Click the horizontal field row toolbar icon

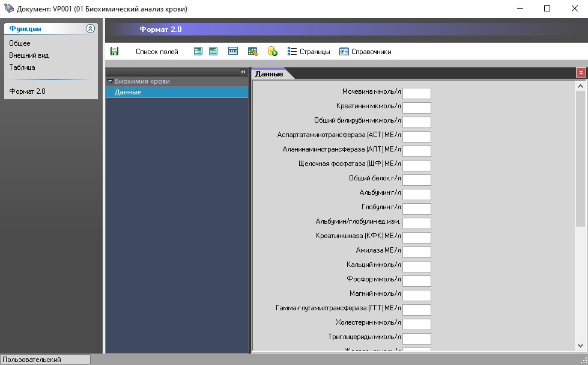pos(233,52)
